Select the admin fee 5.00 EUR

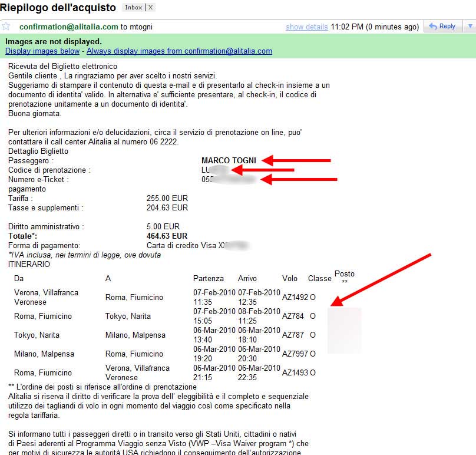[x=163, y=226]
